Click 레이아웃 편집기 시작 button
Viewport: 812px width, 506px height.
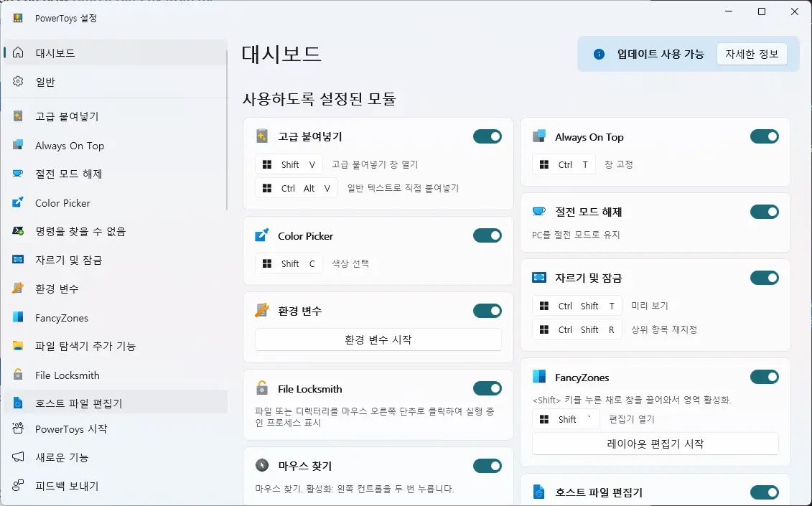click(655, 444)
